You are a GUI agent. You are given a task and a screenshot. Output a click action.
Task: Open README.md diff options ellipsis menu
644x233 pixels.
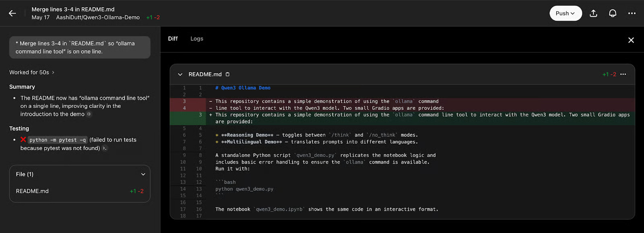point(623,74)
